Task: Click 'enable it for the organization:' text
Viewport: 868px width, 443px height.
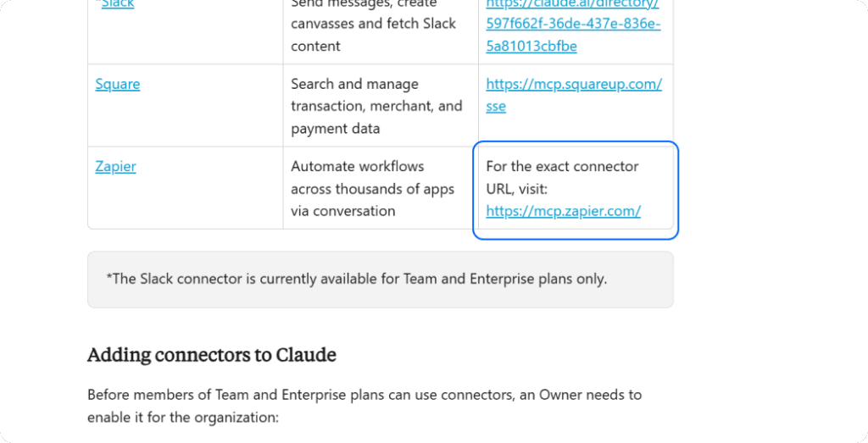Action: coord(182,418)
